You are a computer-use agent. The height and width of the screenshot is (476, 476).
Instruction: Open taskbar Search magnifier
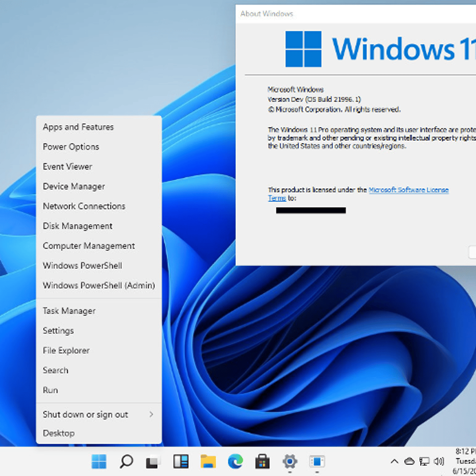tap(126, 461)
